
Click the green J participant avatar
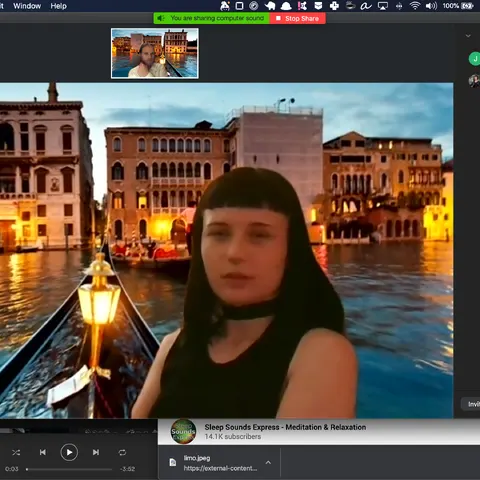[475, 59]
